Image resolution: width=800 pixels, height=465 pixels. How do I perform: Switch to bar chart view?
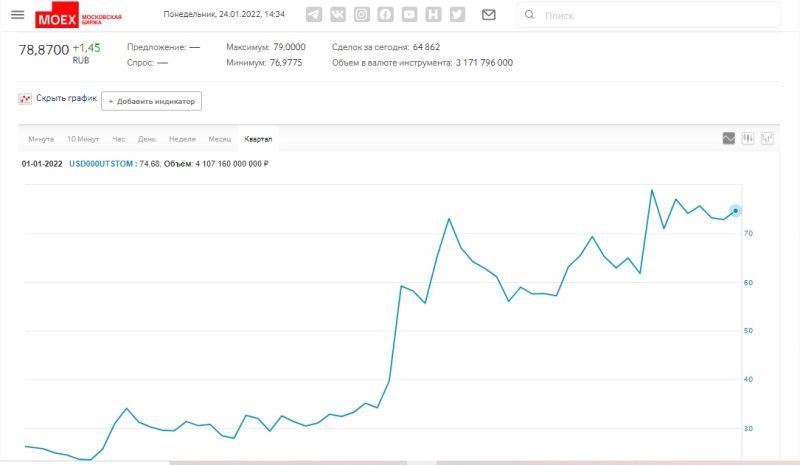767,139
